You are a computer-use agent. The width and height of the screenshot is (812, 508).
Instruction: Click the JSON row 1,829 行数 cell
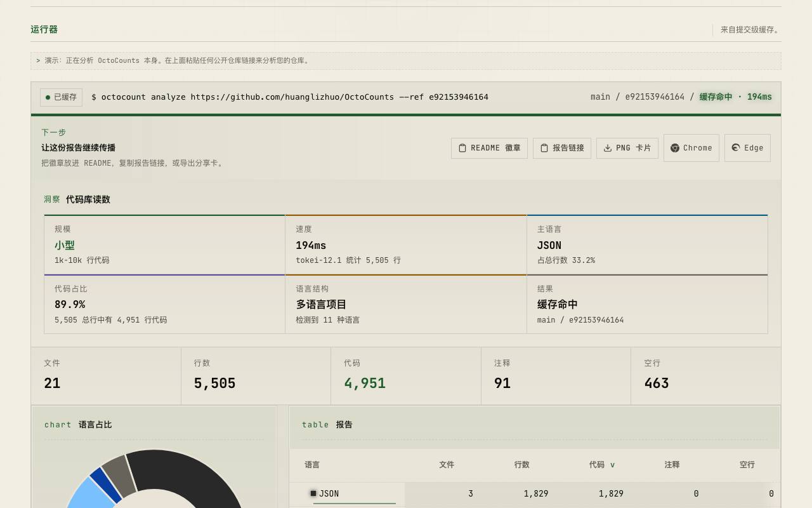536,493
